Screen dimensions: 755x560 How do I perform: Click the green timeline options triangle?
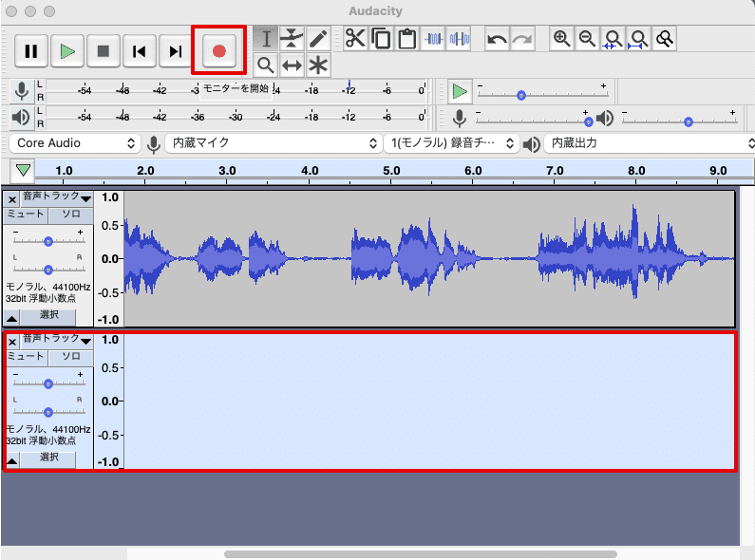pos(23,170)
